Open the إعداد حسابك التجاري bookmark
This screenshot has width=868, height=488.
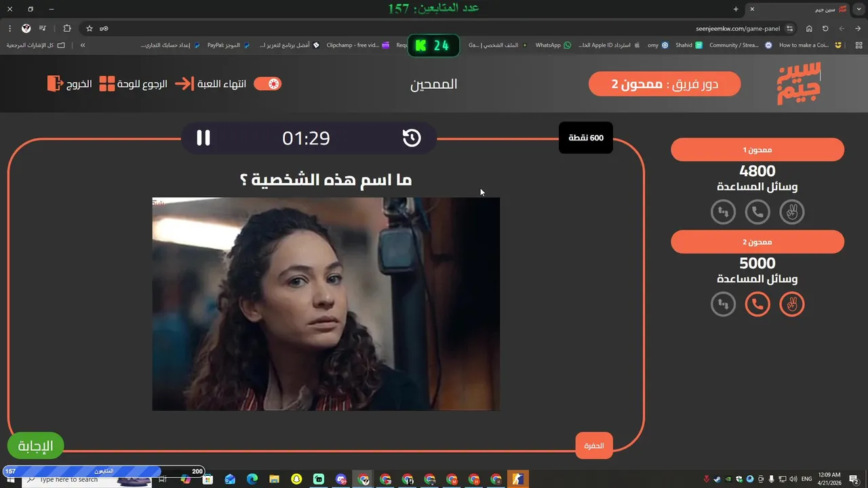tap(170, 45)
